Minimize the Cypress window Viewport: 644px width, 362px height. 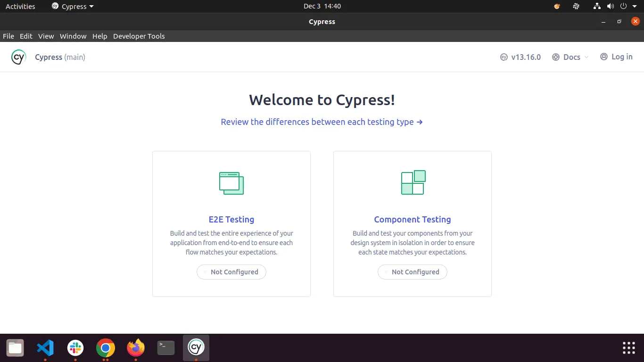coord(604,22)
